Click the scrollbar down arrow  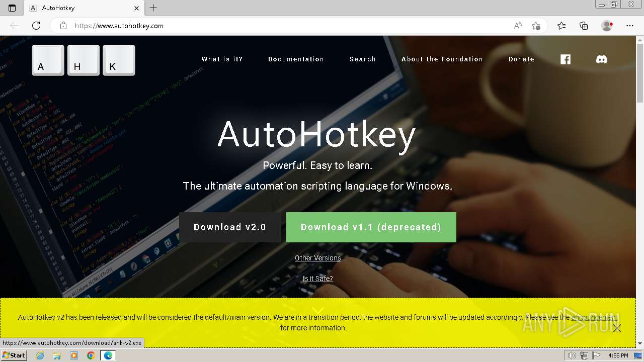click(x=640, y=343)
